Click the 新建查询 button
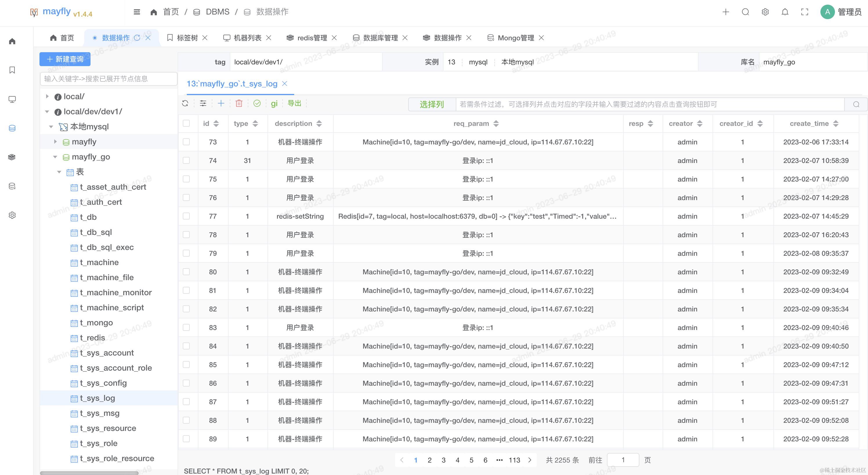 65,59
